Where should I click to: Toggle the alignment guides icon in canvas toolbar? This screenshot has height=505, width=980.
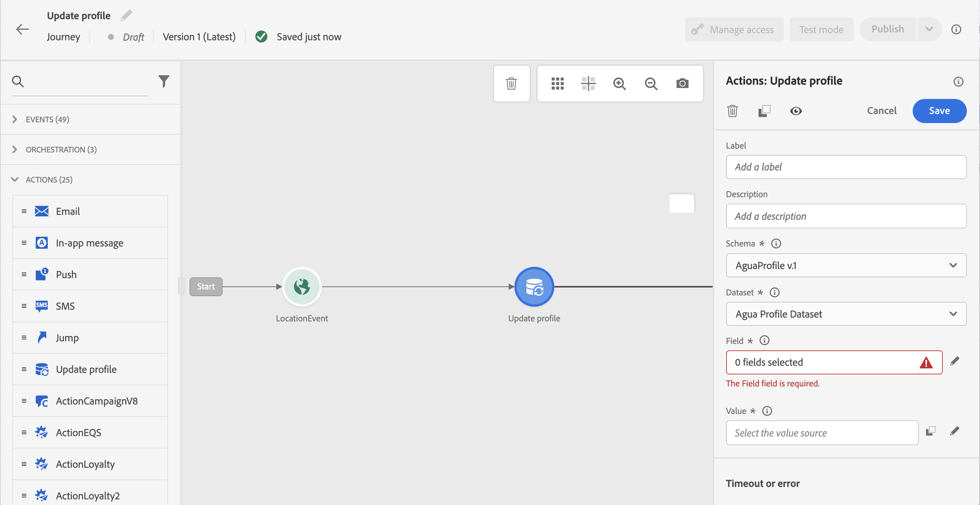click(588, 83)
